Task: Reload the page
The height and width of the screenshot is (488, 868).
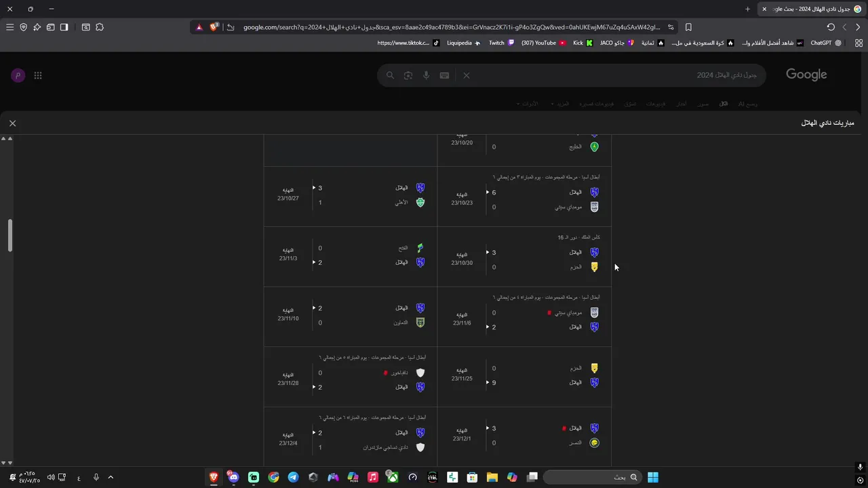Action: (x=831, y=27)
